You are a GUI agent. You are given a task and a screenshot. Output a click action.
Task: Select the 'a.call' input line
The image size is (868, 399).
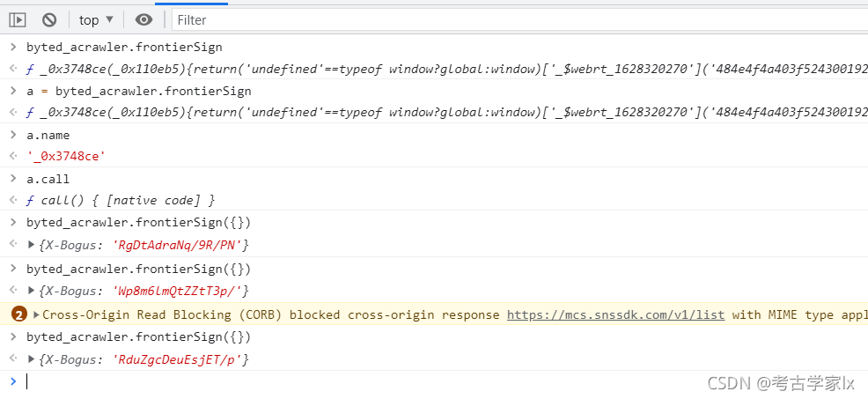pos(48,179)
